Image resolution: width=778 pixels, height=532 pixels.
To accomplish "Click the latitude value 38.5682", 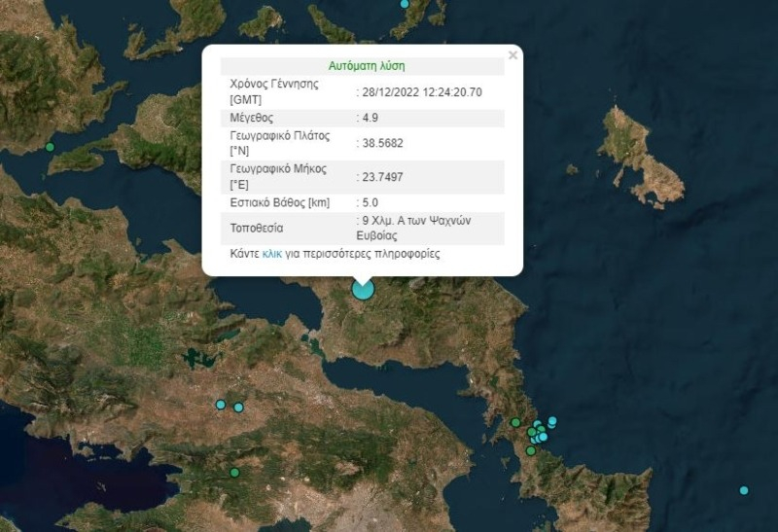I will (x=382, y=143).
